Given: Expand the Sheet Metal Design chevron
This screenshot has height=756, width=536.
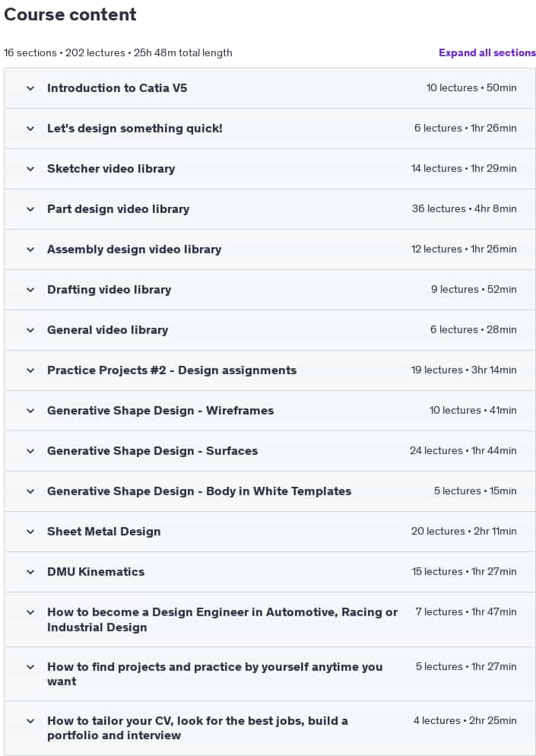Looking at the screenshot, I should click(x=30, y=532).
